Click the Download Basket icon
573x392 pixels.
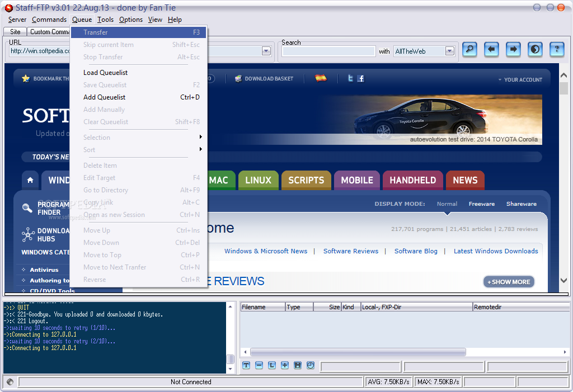click(238, 78)
